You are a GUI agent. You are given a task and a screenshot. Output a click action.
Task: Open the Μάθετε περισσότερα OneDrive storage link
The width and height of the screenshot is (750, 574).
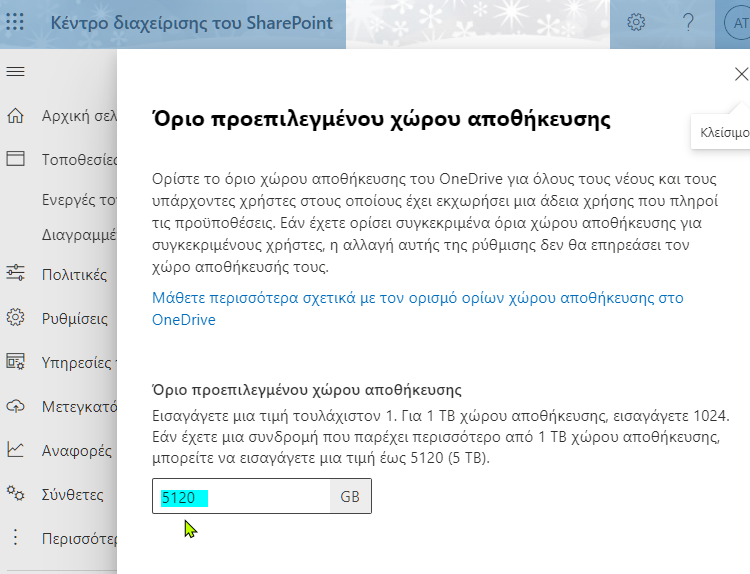pos(418,309)
